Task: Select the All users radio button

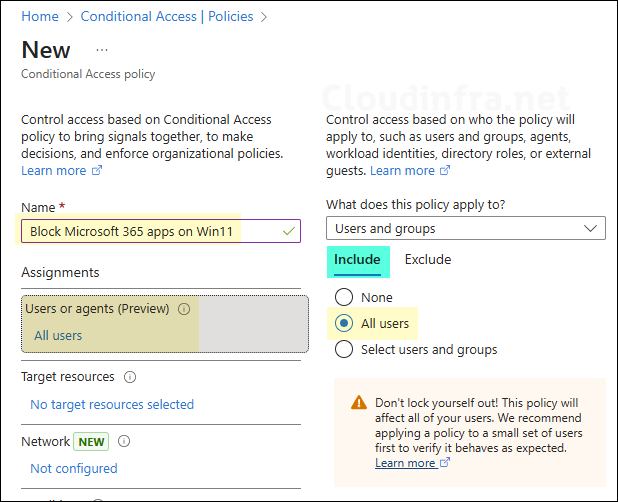Action: point(344,323)
